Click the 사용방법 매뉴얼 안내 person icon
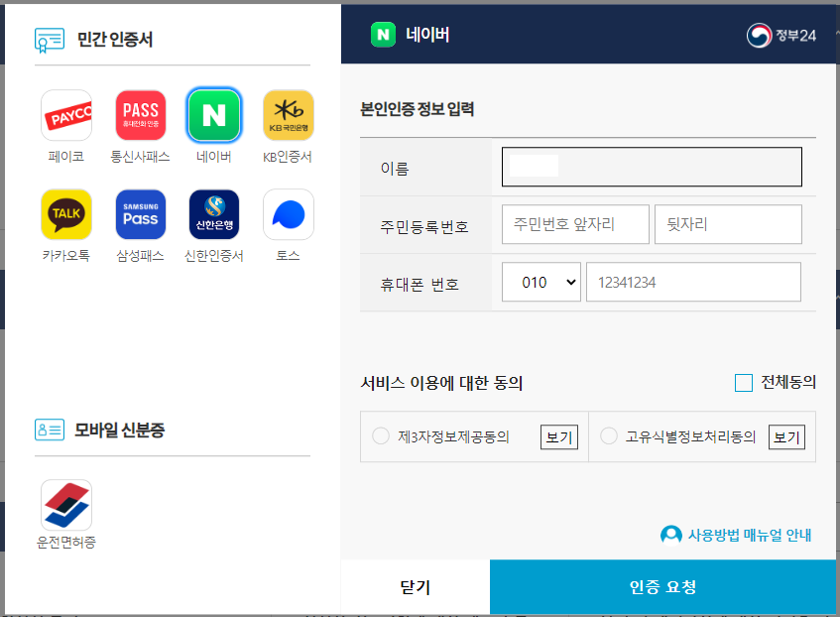Image resolution: width=840 pixels, height=617 pixels. 670,535
